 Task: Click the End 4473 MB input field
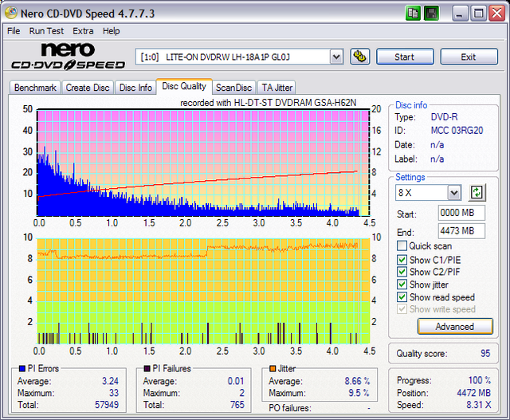tap(461, 231)
